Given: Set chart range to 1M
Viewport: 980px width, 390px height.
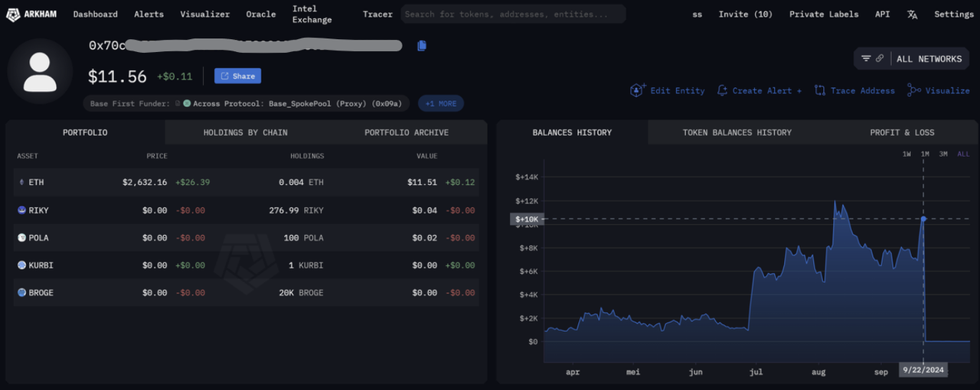Looking at the screenshot, I should click(925, 154).
